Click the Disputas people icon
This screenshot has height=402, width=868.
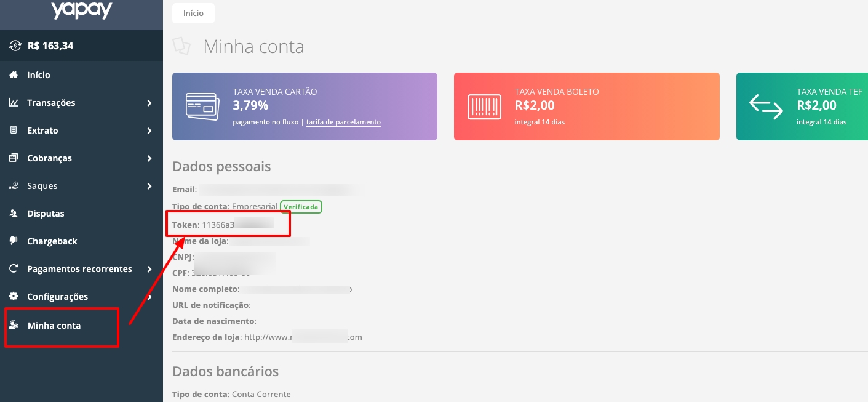tap(14, 214)
